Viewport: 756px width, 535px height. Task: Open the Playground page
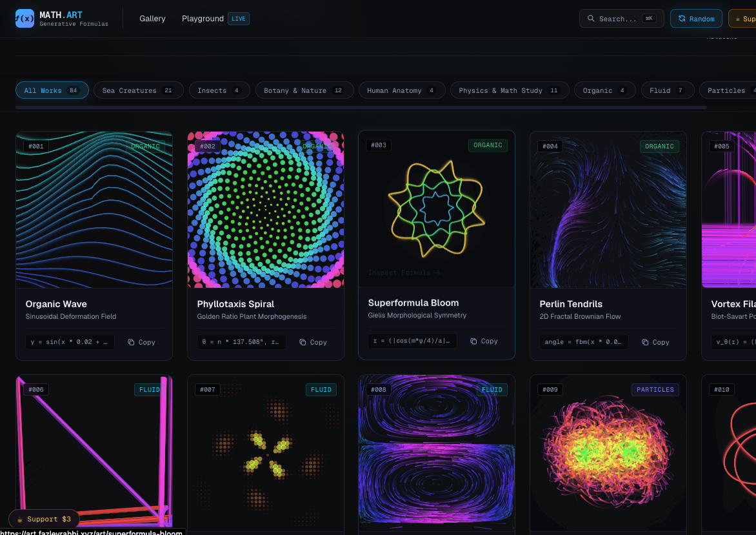203,18
